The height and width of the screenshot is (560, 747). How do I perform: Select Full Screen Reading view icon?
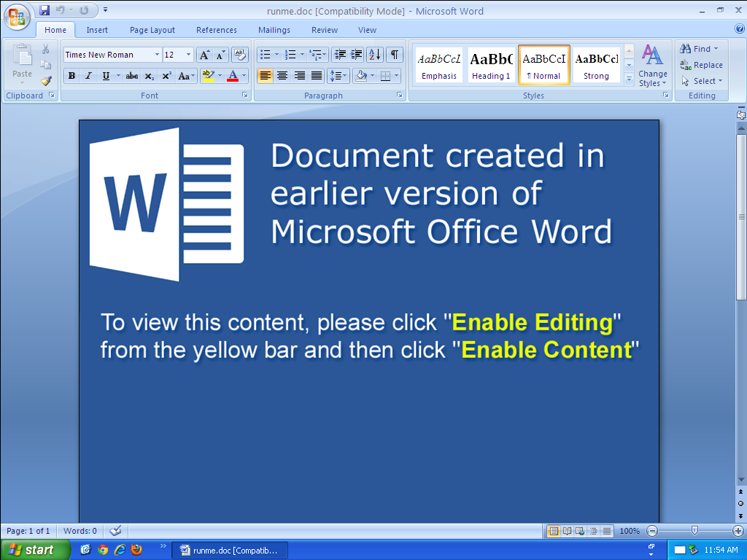click(x=567, y=531)
